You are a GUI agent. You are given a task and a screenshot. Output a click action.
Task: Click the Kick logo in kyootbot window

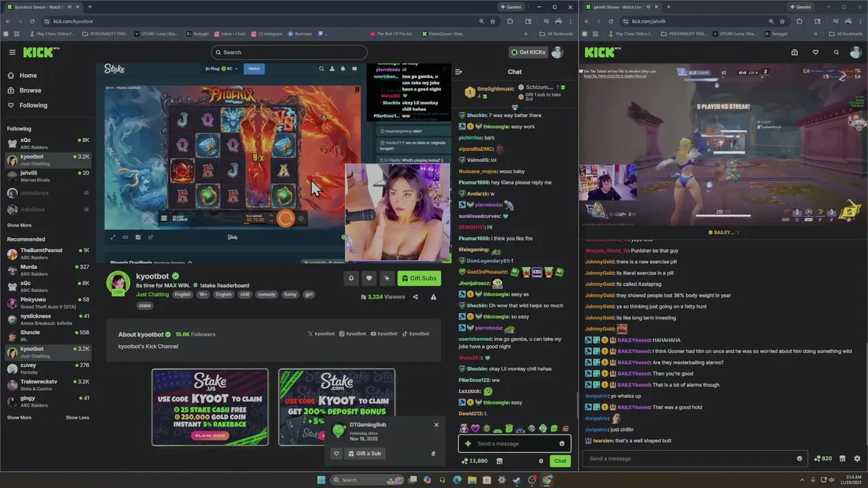pyautogui.click(x=41, y=52)
